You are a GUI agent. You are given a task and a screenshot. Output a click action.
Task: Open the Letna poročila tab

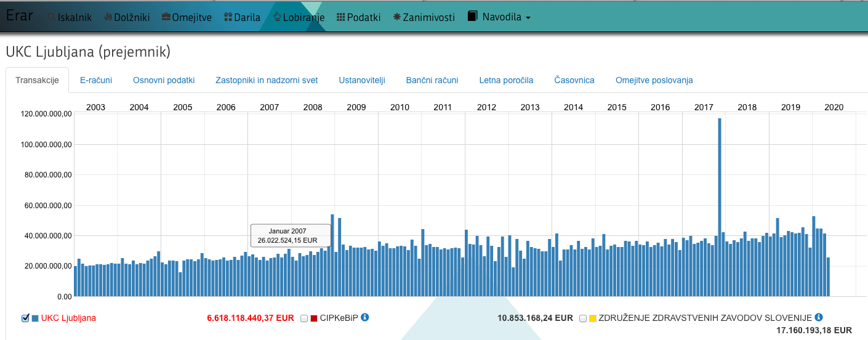(x=506, y=80)
